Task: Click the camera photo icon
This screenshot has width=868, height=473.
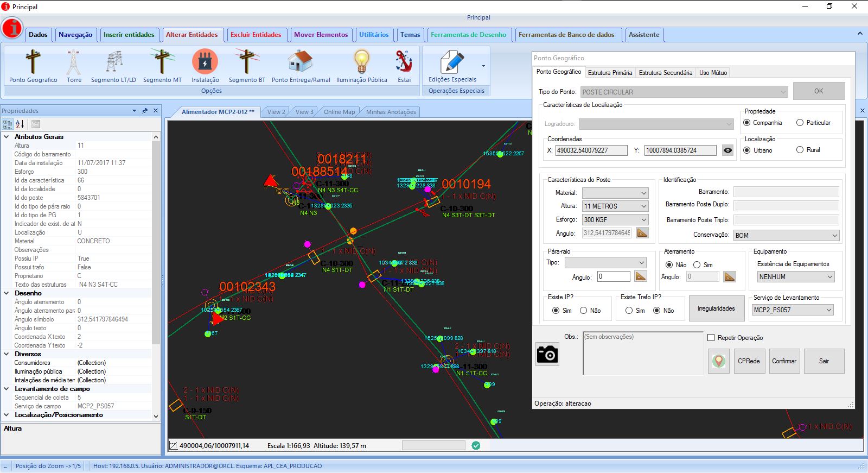Action: point(547,355)
